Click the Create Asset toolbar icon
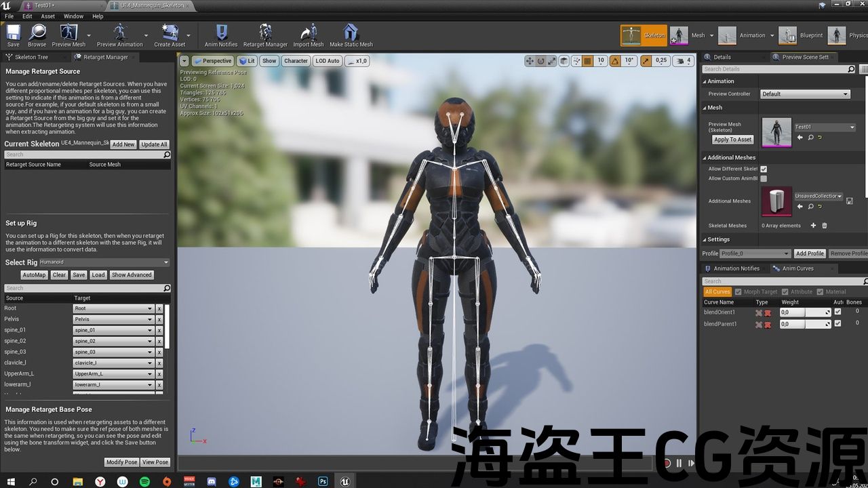This screenshot has width=868, height=488. click(170, 35)
